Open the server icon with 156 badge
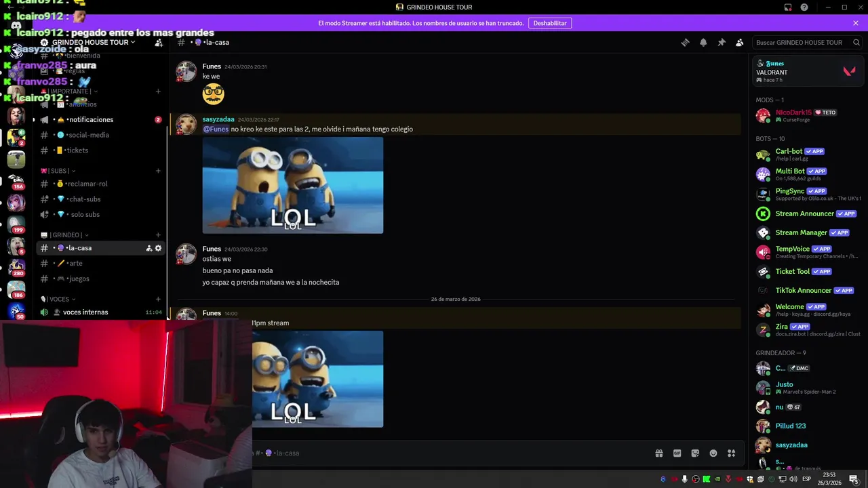The width and height of the screenshot is (868, 488). point(16,180)
